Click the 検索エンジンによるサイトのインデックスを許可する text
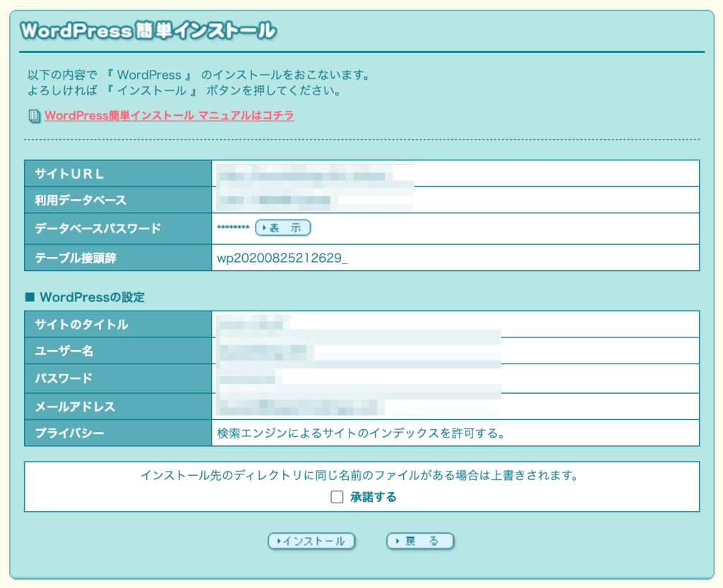Viewport: 723px width, 588px height. tap(361, 433)
